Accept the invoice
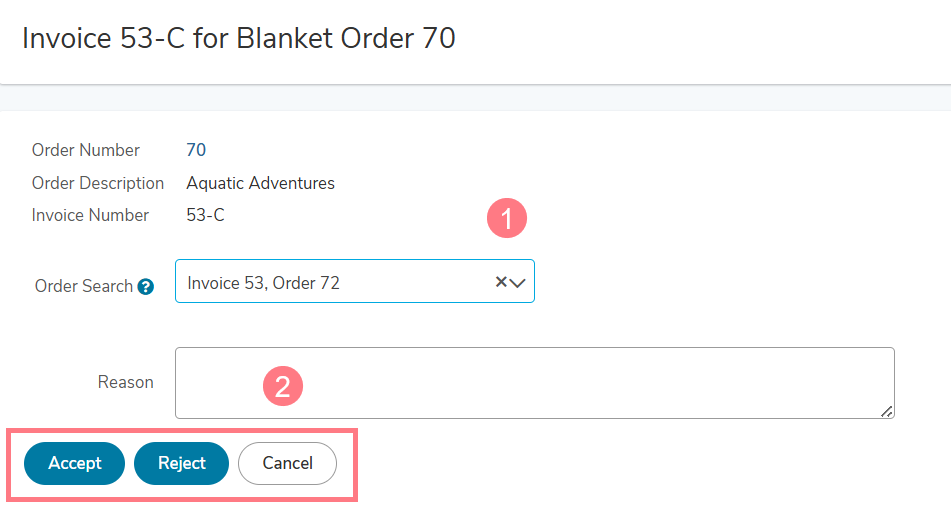Image resolution: width=951 pixels, height=525 pixels. point(75,463)
